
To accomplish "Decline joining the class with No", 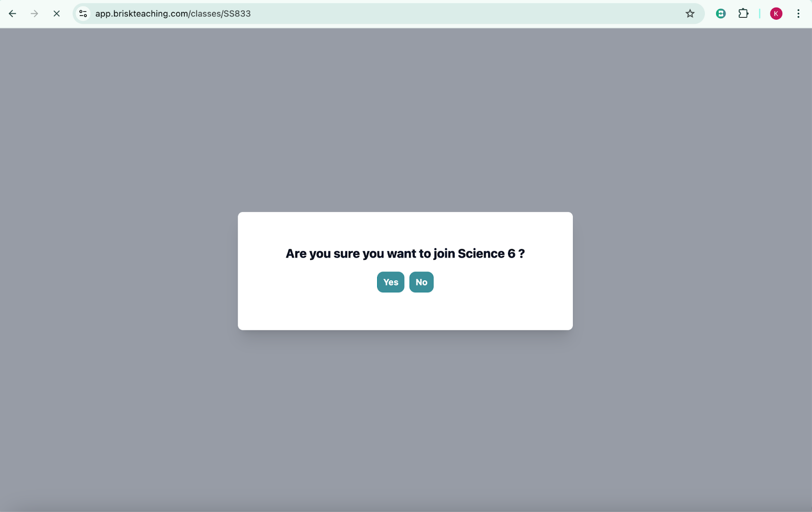I will [421, 282].
